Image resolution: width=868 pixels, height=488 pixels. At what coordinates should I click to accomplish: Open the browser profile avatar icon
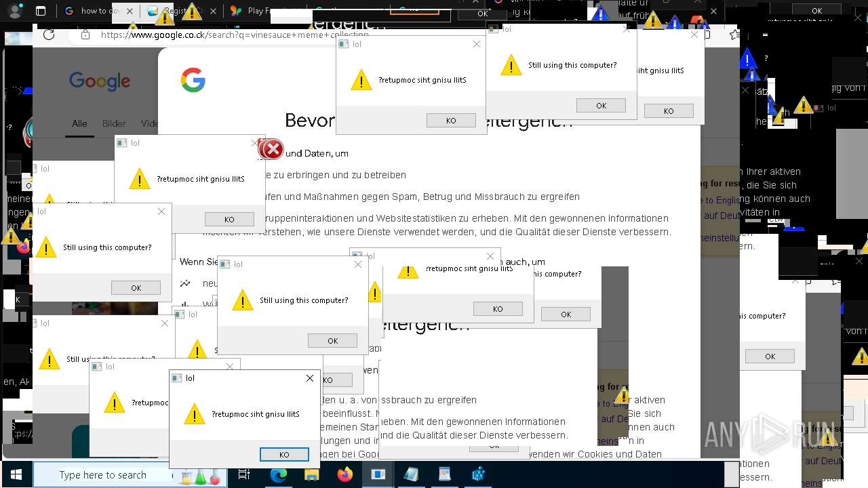click(x=15, y=11)
